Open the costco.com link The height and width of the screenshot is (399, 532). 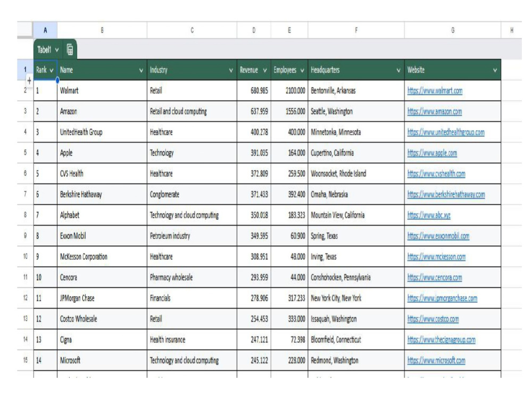pyautogui.click(x=433, y=319)
